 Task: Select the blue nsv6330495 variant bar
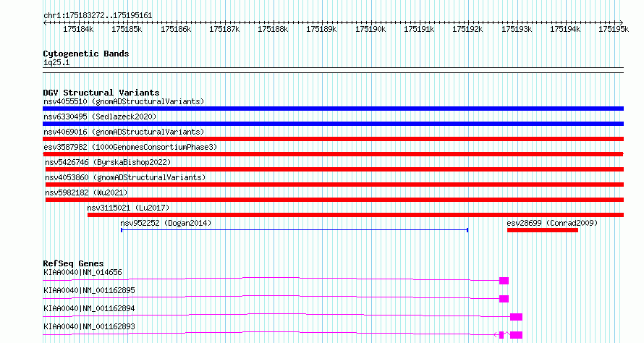(333, 124)
